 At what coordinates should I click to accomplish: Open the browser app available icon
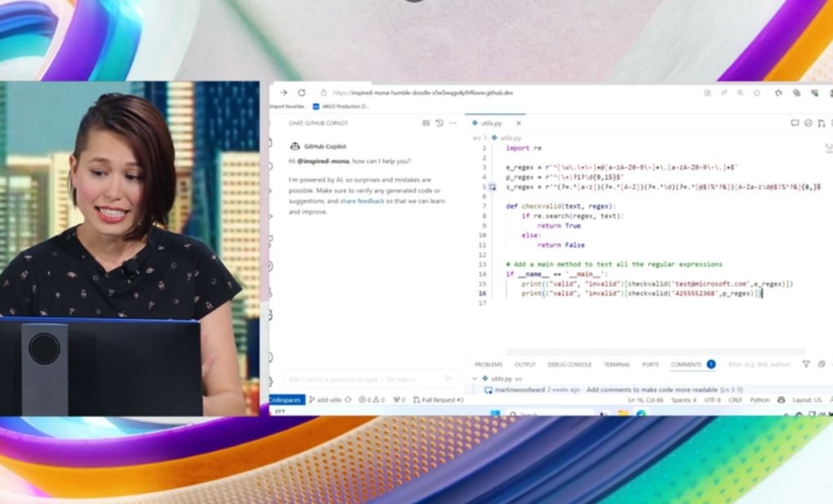[x=707, y=93]
